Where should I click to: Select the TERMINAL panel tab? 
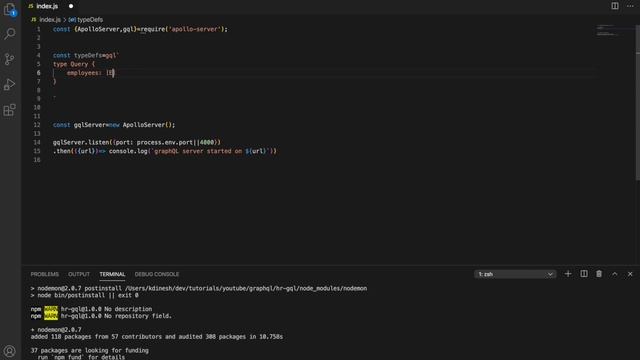112,274
